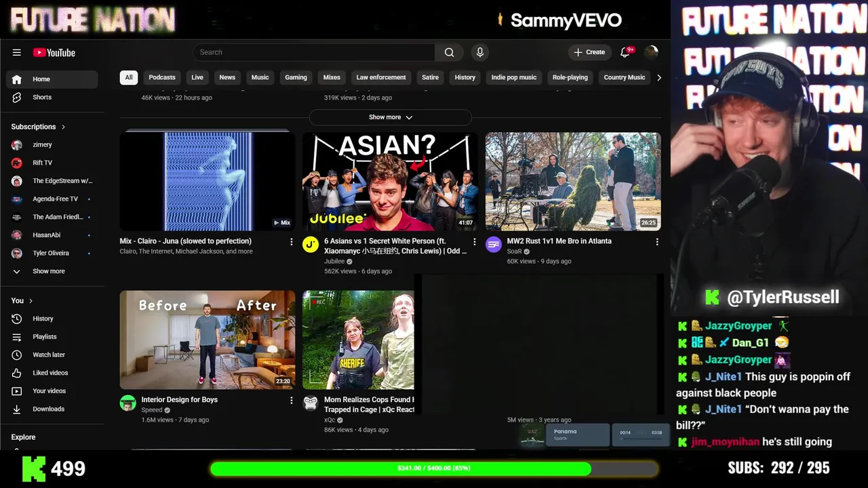Screen dimensions: 868x488
Task: Show next filter chips arrow
Action: (x=658, y=77)
